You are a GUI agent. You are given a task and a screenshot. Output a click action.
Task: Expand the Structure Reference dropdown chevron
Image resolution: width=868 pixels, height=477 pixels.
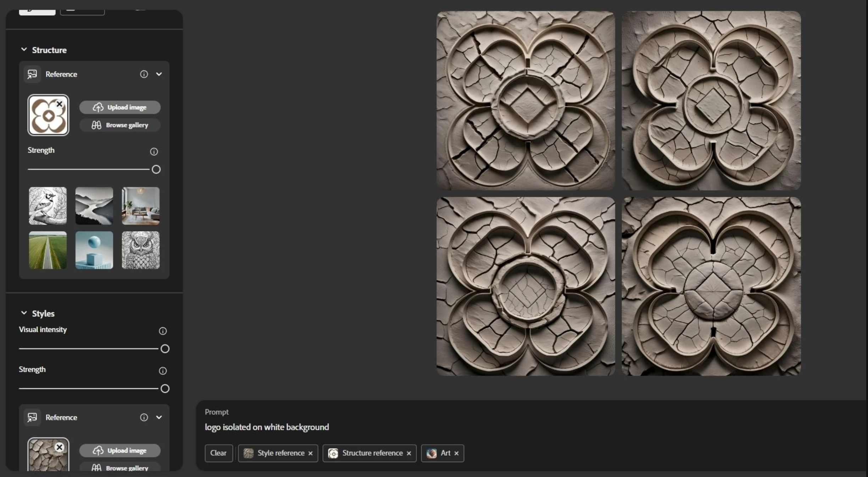point(159,74)
